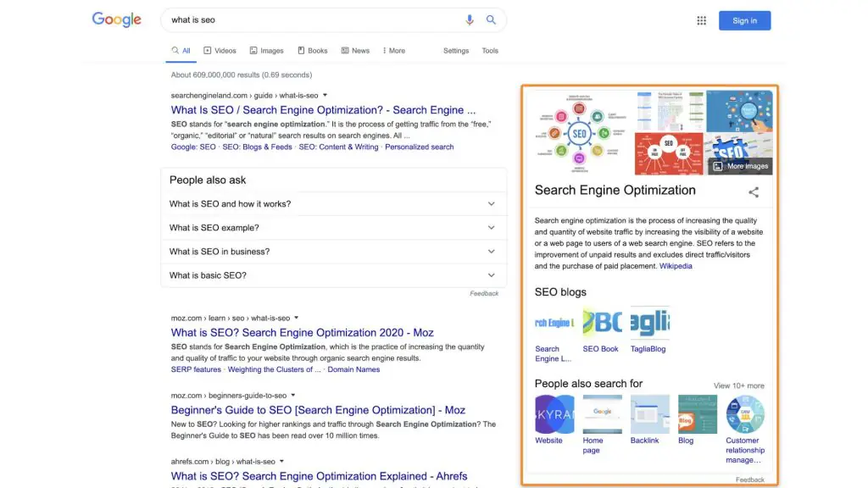Open the Home page related search thumbnail
868x488 pixels.
pyautogui.click(x=603, y=413)
